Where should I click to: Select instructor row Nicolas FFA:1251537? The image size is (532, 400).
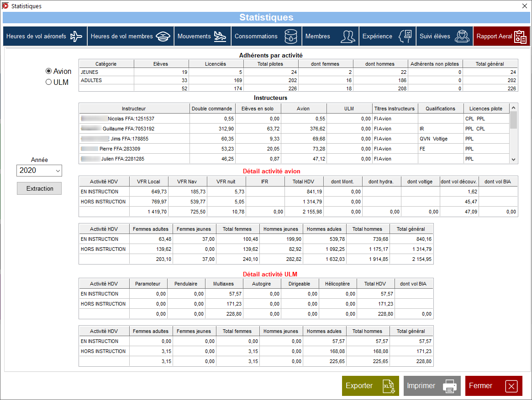pyautogui.click(x=294, y=119)
